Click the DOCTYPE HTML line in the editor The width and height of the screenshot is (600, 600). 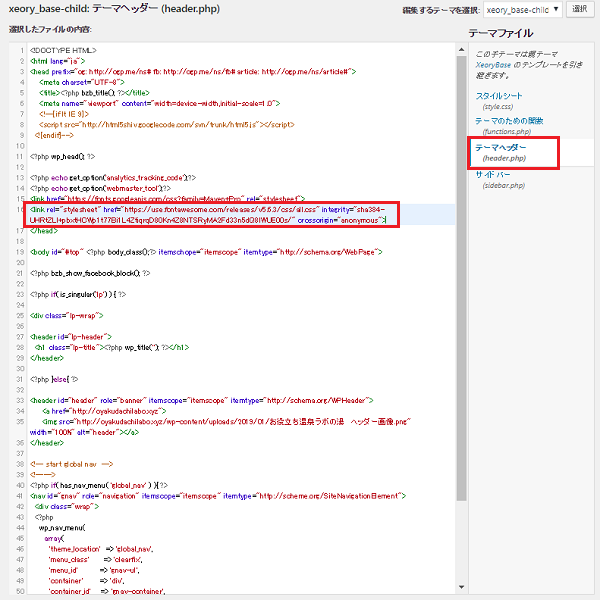63,51
